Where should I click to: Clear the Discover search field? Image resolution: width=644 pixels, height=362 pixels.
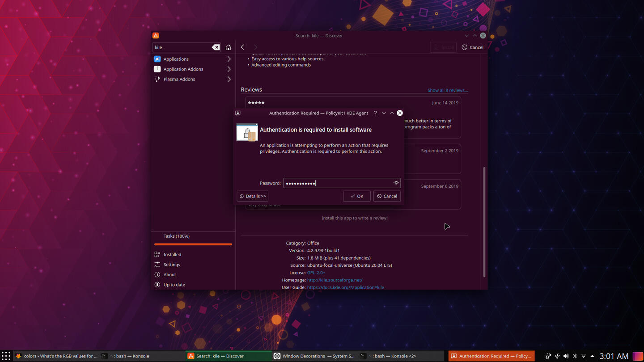(216, 47)
